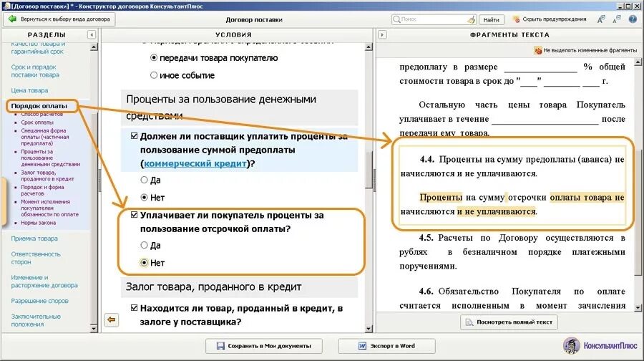Open section Заключительные положения
Viewport: 644px width, 361px height.
(x=36, y=320)
